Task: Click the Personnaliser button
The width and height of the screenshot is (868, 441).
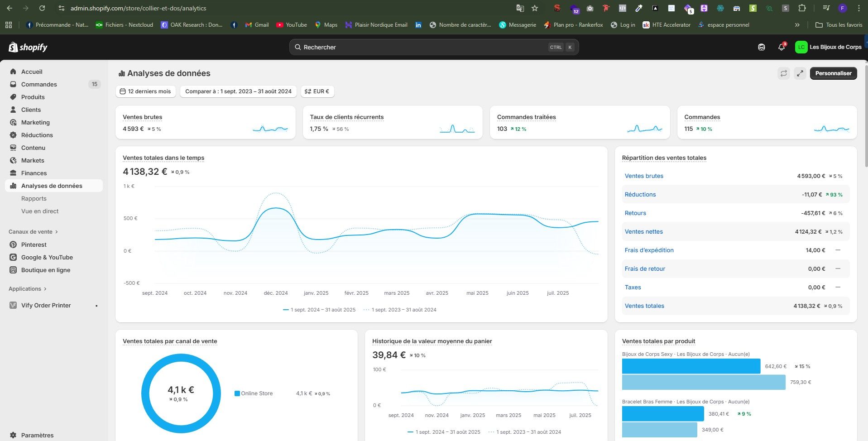Action: [x=833, y=73]
